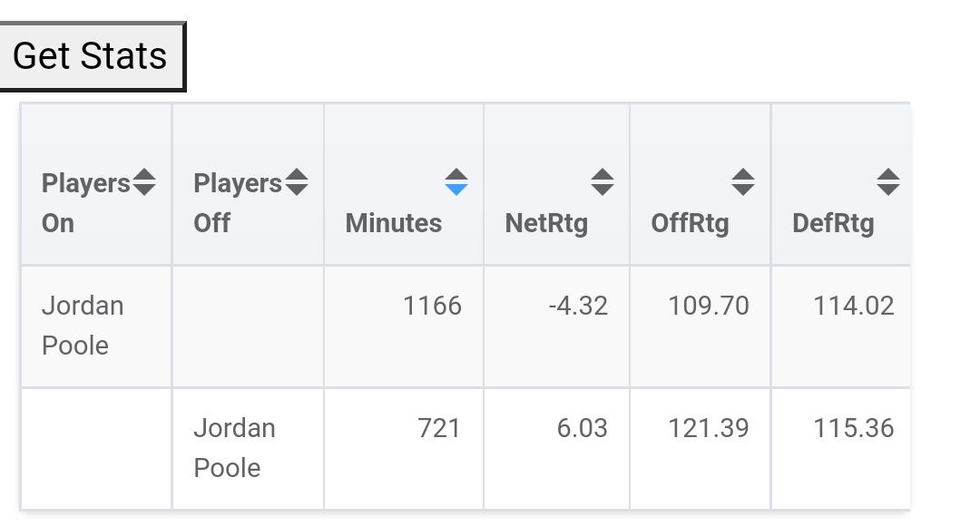
Task: Click the 721 minutes cell
Action: [439, 428]
